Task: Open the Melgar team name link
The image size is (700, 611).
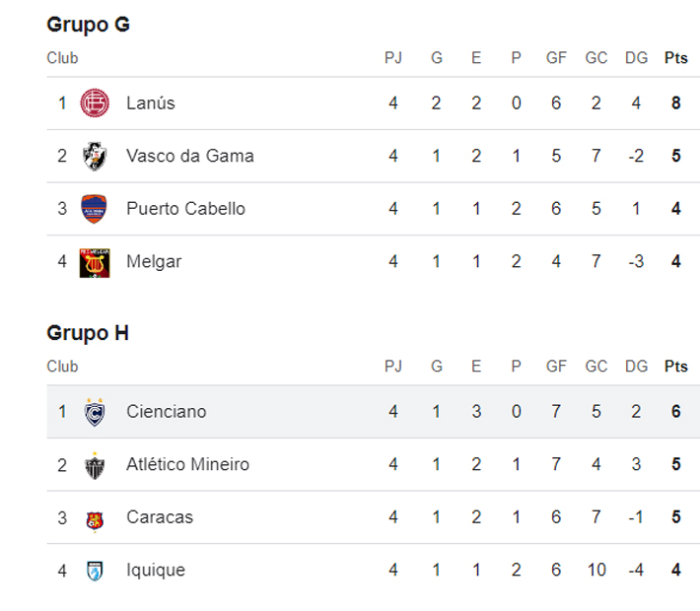Action: coord(154,262)
